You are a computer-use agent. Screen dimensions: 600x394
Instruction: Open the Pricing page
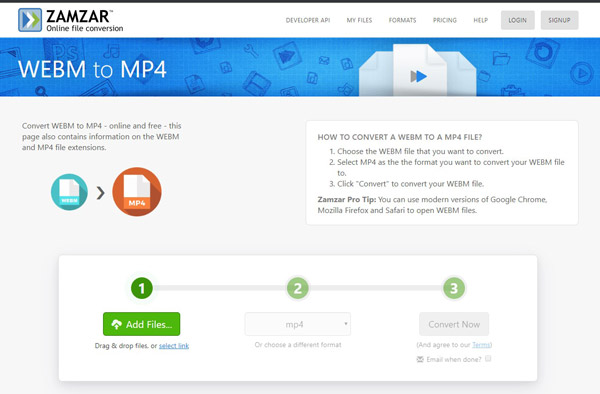coord(445,20)
